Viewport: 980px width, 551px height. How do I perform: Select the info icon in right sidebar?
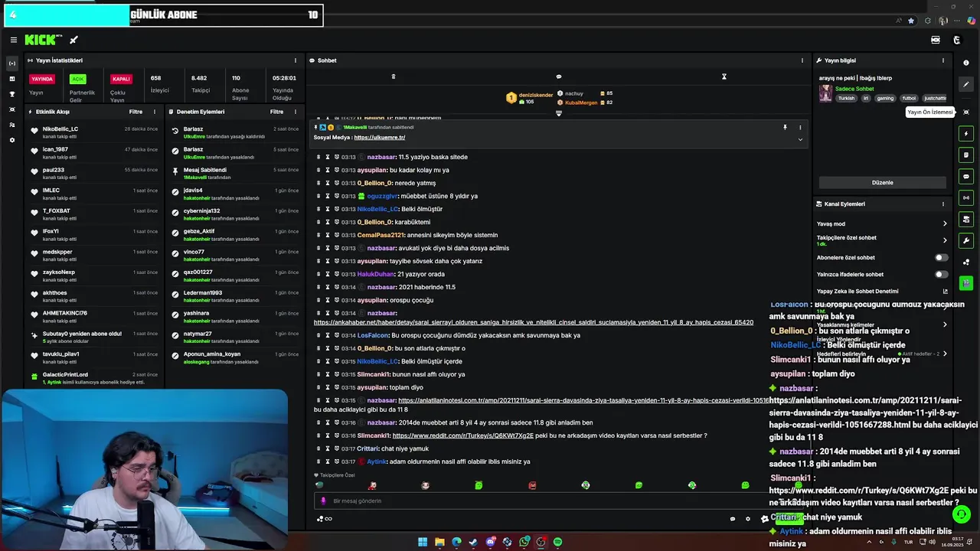[x=966, y=63]
